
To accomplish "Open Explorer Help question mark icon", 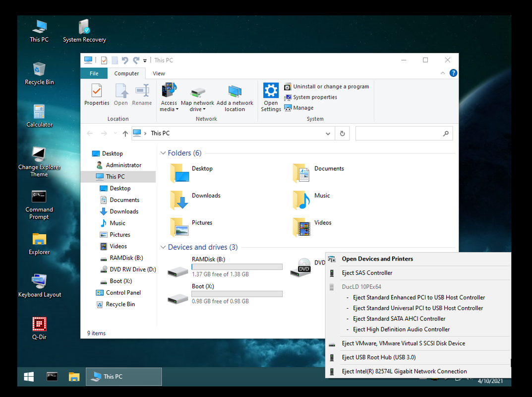I will pos(453,73).
